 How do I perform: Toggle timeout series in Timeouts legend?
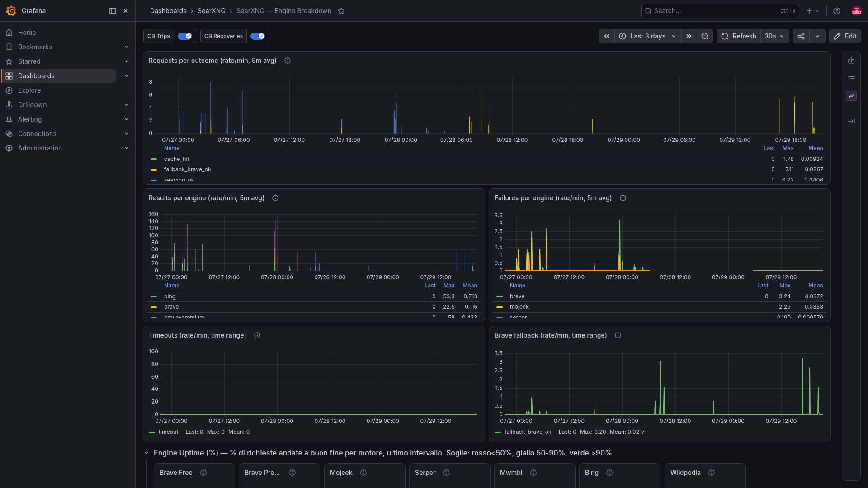168,432
